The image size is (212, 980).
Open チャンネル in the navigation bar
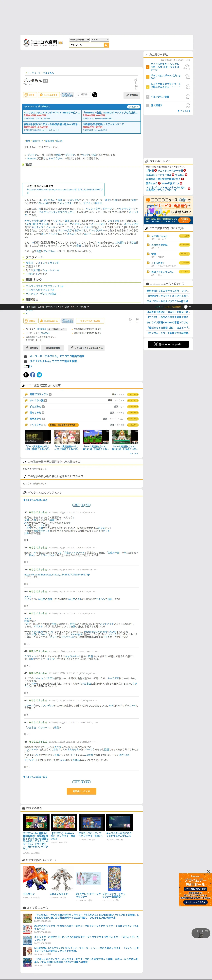tap(51, 307)
